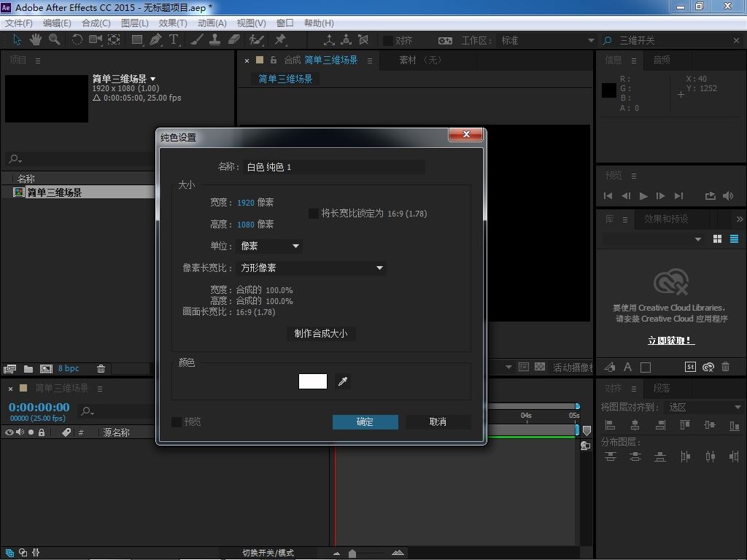The width and height of the screenshot is (747, 560).
Task: Toggle the timeline solo column dot
Action: (x=31, y=432)
